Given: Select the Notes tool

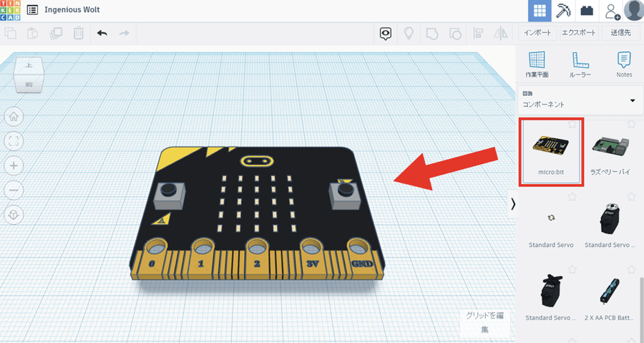Looking at the screenshot, I should [x=624, y=64].
